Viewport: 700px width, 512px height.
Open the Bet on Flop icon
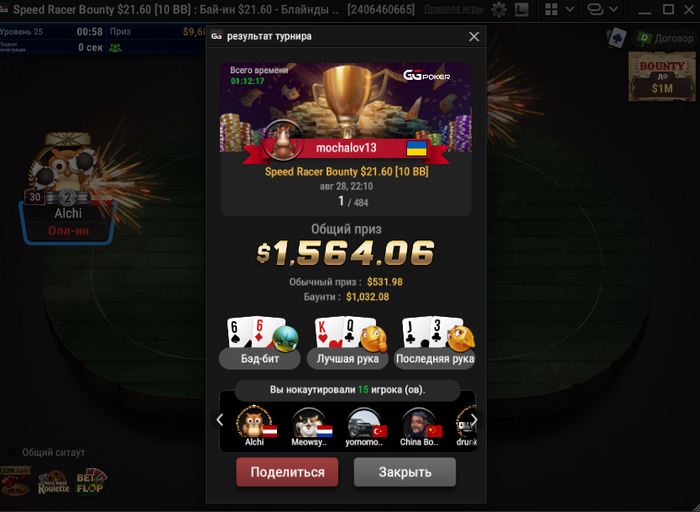[x=91, y=482]
